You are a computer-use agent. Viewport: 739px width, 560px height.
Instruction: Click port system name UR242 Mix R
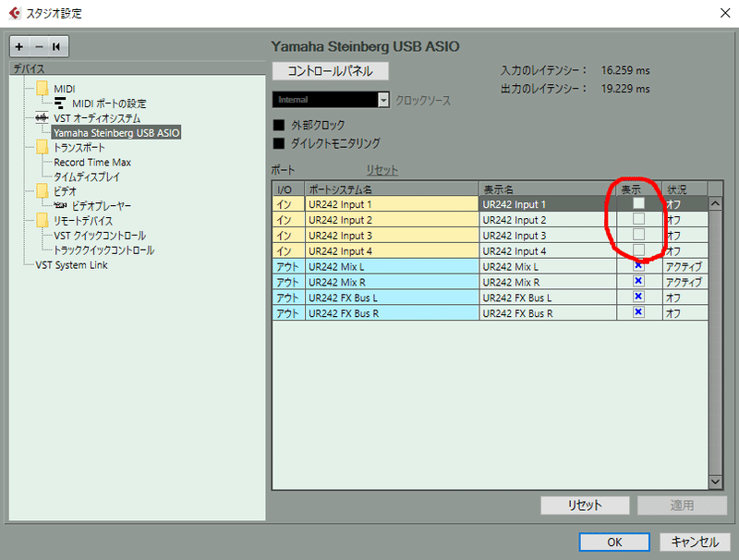tap(392, 282)
